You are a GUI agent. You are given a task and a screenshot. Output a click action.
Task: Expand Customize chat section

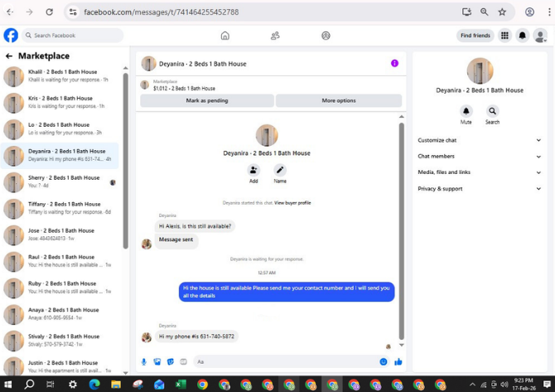[x=480, y=140]
